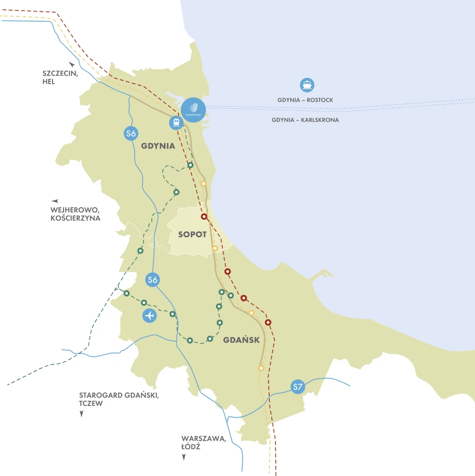Click the red station marker above Sopot
Screen dimensions: 475x476
tap(204, 217)
